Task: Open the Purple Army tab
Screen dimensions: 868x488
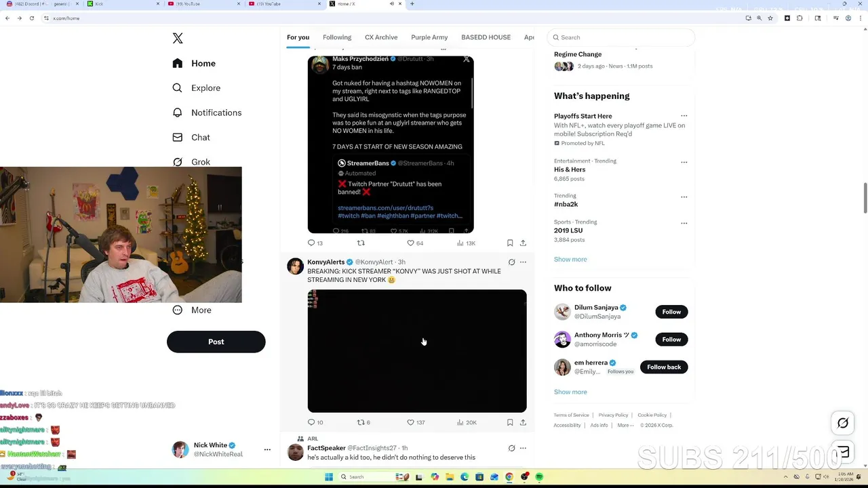Action: [x=429, y=37]
